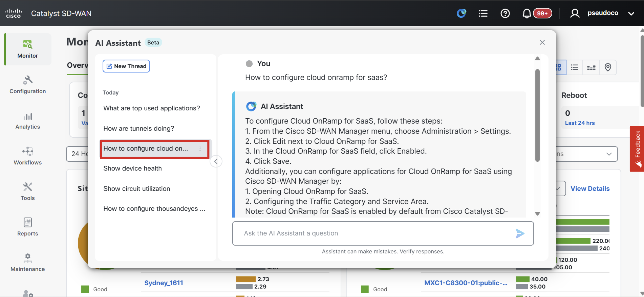Screen dimensions: 644x297
Task: Start a New Thread
Action: point(126,66)
